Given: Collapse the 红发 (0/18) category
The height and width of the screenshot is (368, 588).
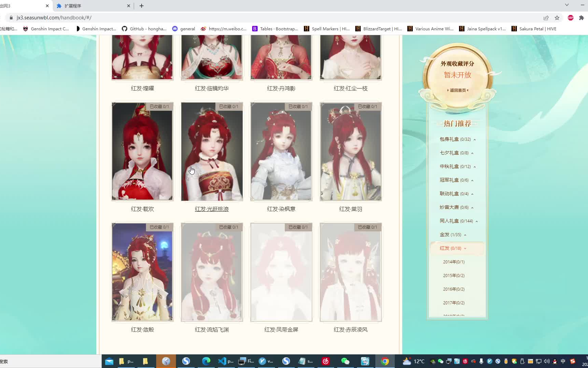Looking at the screenshot, I should [x=457, y=248].
